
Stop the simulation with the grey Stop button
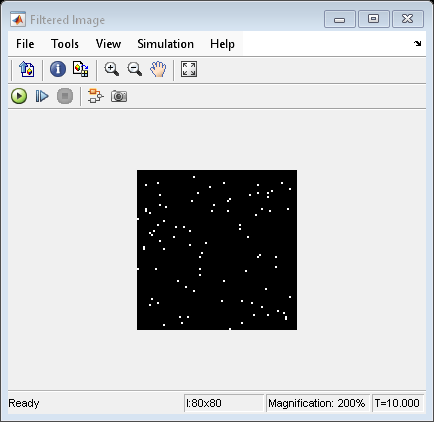[x=65, y=96]
